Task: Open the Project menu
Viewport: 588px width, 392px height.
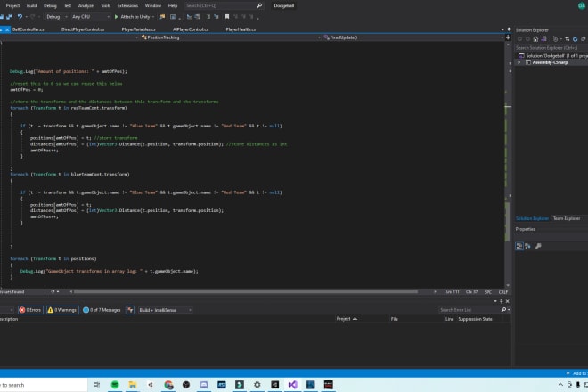Action: click(12, 5)
